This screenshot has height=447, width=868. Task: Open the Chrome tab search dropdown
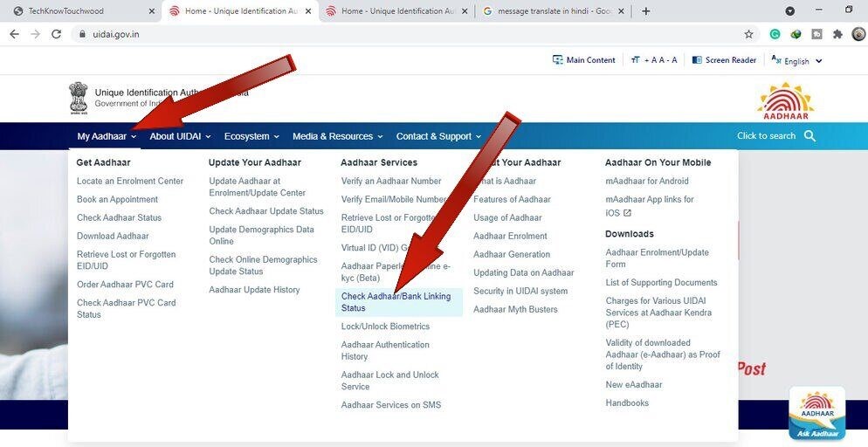click(x=790, y=11)
